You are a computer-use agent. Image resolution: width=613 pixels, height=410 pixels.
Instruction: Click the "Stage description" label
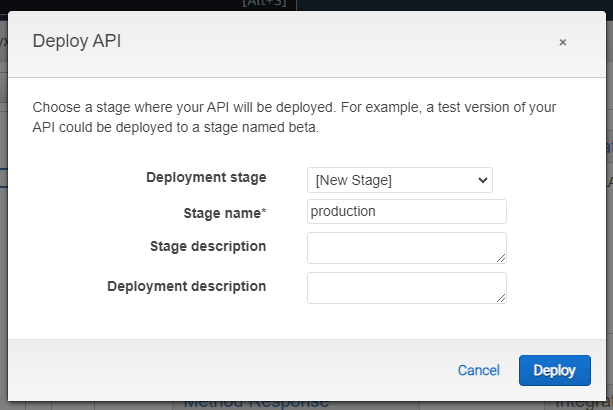click(x=208, y=246)
